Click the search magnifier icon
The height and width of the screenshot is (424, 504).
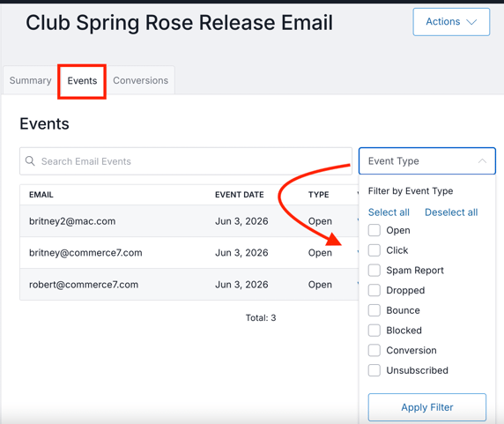click(30, 160)
